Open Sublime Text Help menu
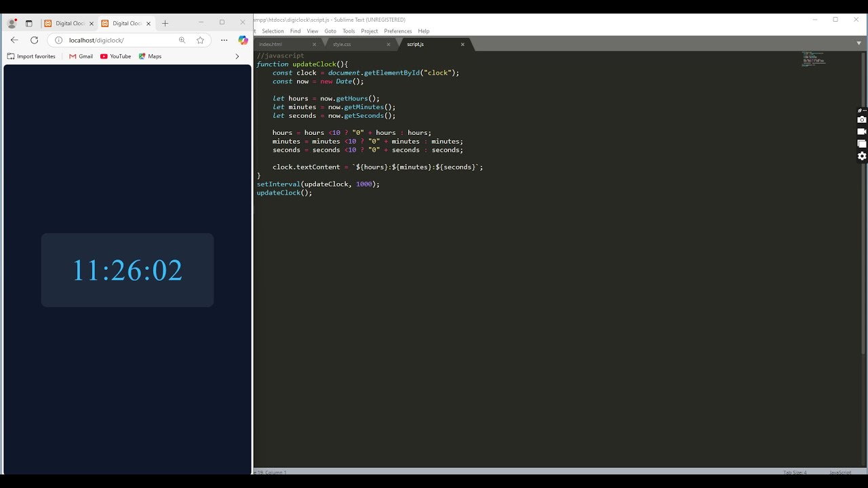Image resolution: width=868 pixels, height=488 pixels. [424, 31]
